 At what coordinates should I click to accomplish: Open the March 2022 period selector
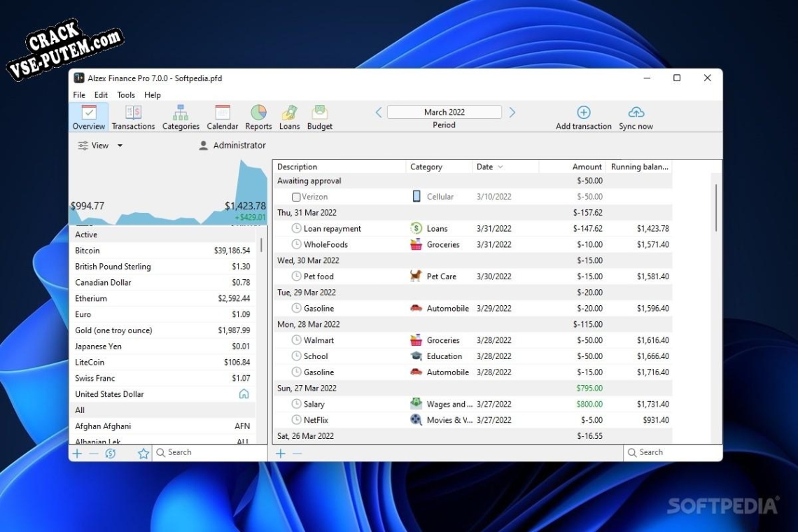444,112
